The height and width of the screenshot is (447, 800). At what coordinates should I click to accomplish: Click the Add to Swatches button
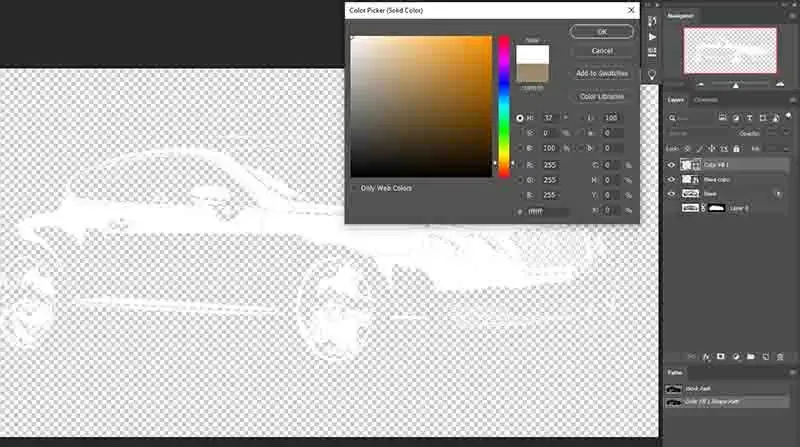[x=602, y=73]
